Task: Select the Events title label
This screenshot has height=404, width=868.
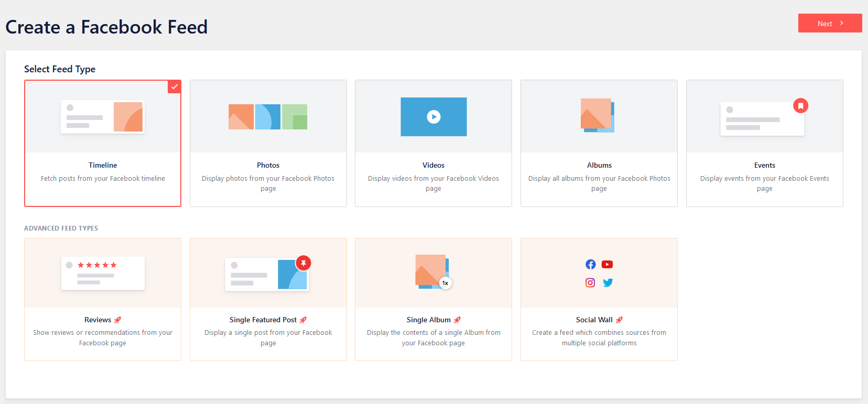Action: pos(765,165)
